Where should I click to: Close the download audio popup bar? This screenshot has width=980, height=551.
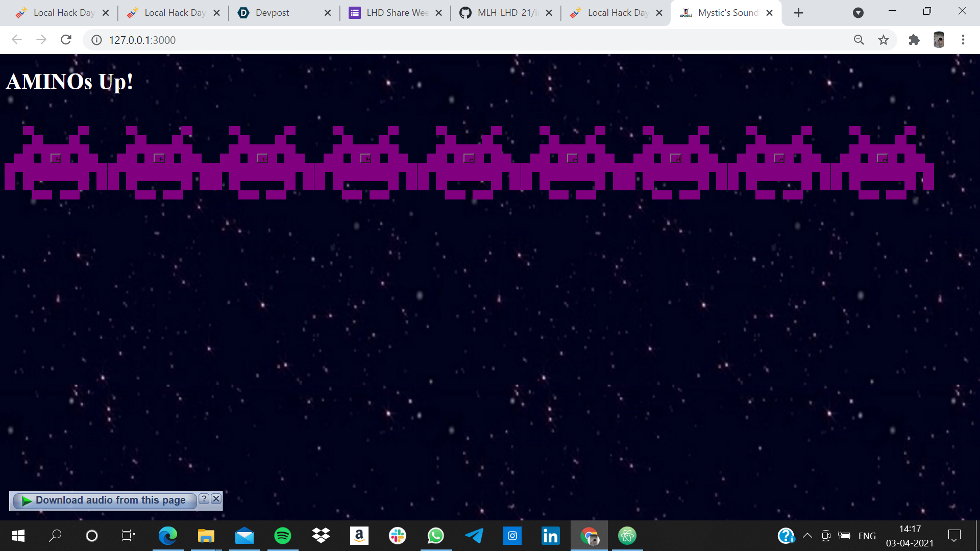(x=216, y=499)
